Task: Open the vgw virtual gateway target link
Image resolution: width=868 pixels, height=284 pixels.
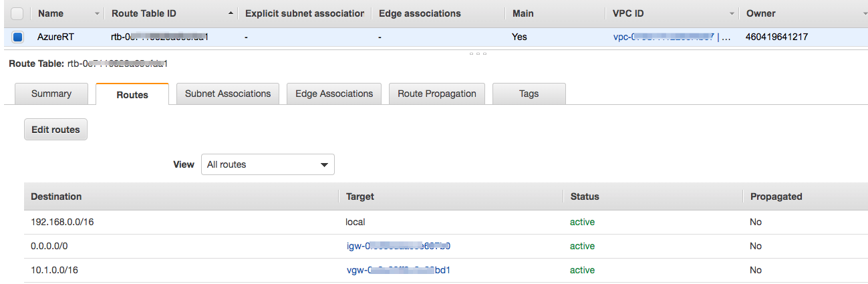Action: click(x=399, y=270)
